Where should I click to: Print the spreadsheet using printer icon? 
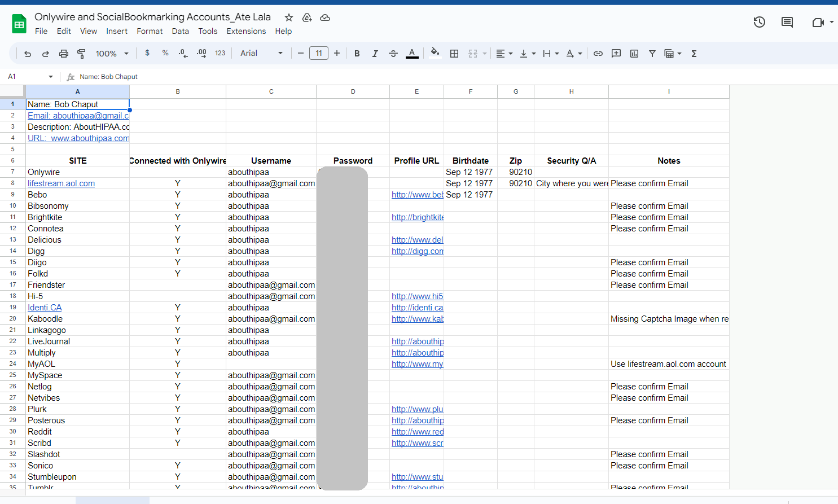pos(64,54)
